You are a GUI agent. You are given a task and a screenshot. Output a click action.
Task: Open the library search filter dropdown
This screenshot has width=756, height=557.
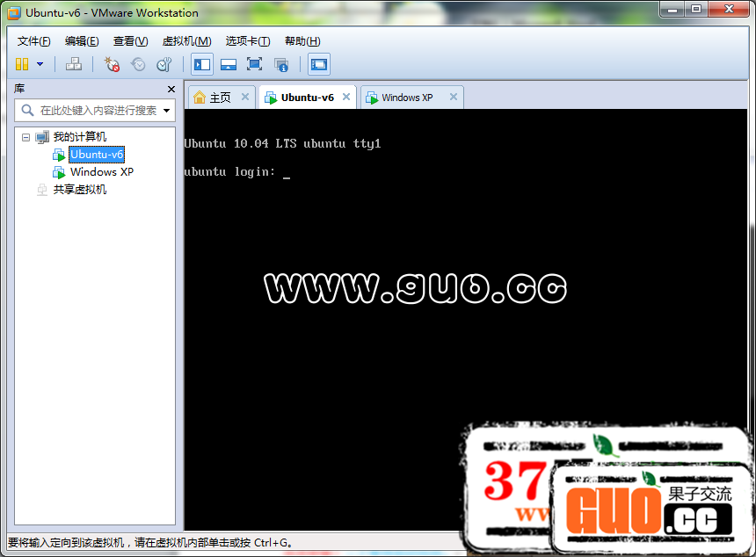click(x=167, y=110)
